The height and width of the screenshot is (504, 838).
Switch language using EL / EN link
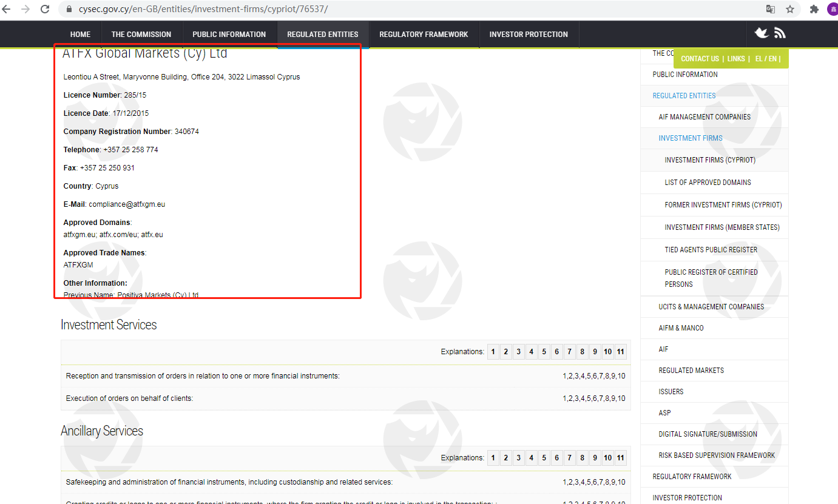pos(765,59)
